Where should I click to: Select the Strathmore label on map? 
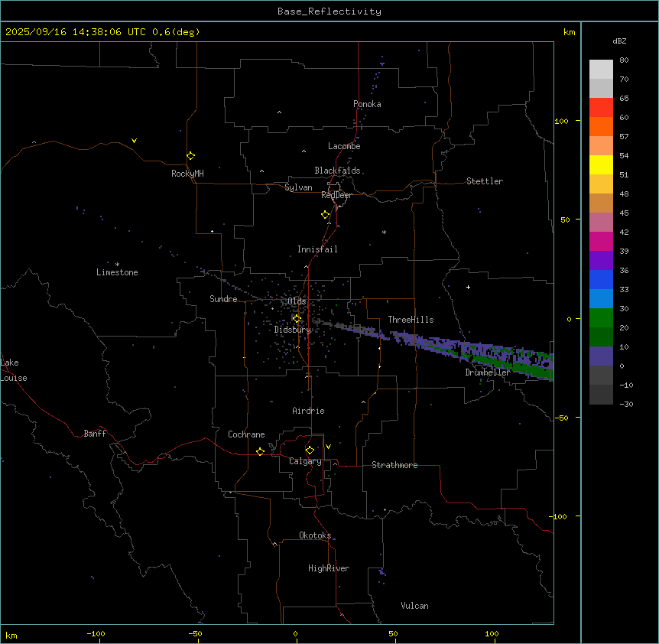(394, 465)
